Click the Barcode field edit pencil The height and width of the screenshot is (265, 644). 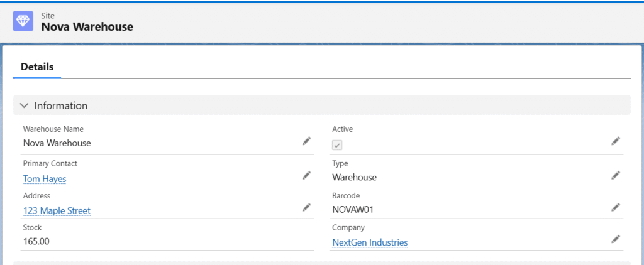616,207
